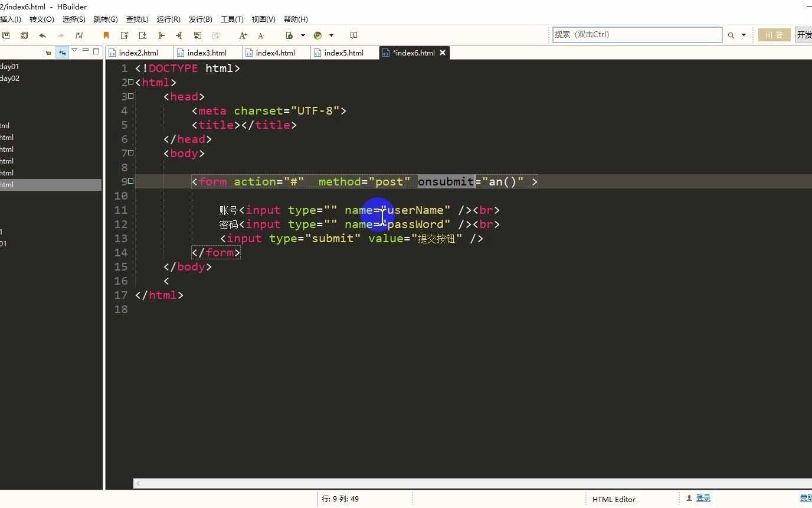The image size is (812, 508).
Task: Click the orange bookmark toolbar icon
Action: [x=106, y=35]
